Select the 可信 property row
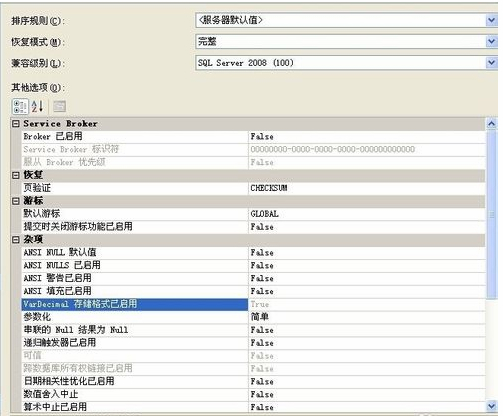503x416 pixels. (x=135, y=355)
